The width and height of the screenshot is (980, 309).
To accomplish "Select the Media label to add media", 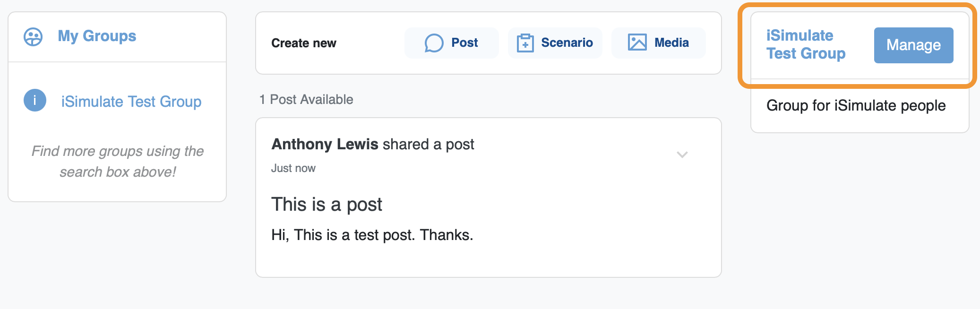I will [x=671, y=43].
